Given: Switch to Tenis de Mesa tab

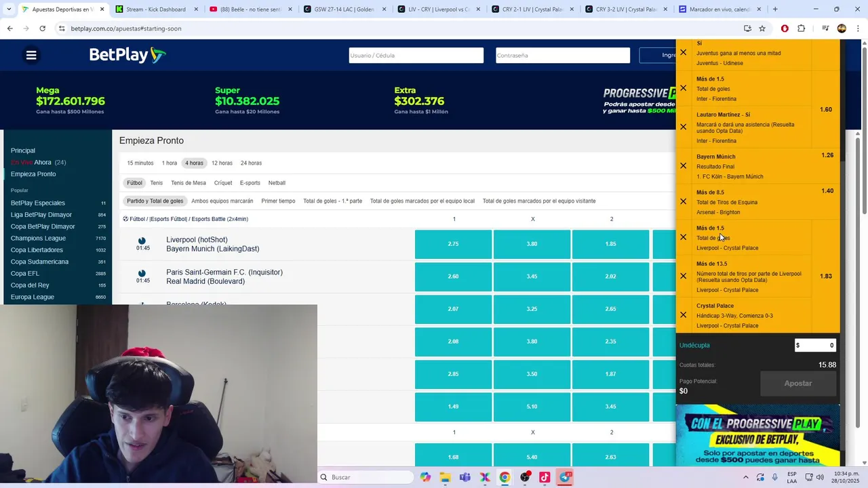Looking at the screenshot, I should (189, 183).
